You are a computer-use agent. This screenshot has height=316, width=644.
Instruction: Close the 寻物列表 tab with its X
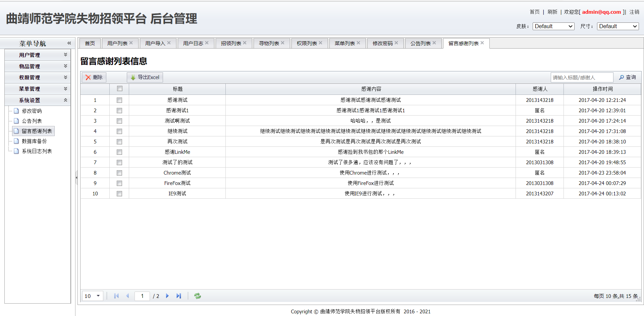tap(283, 43)
